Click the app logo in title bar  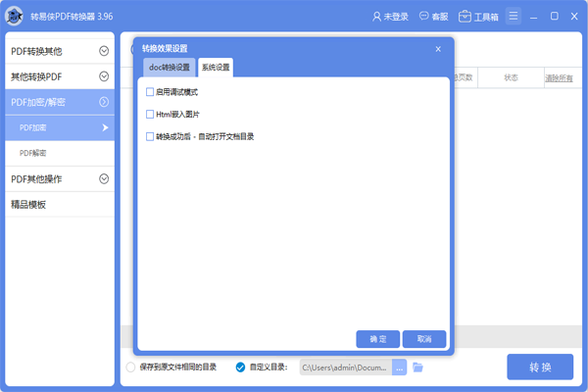coord(15,17)
